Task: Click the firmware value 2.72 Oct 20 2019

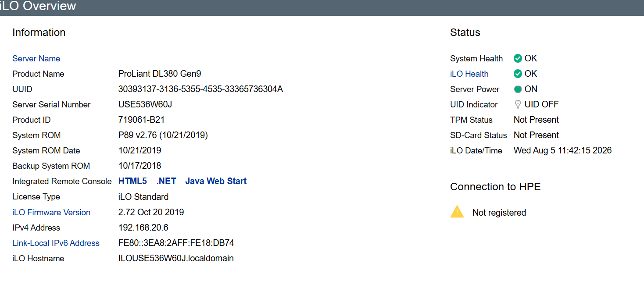Action: [x=151, y=212]
